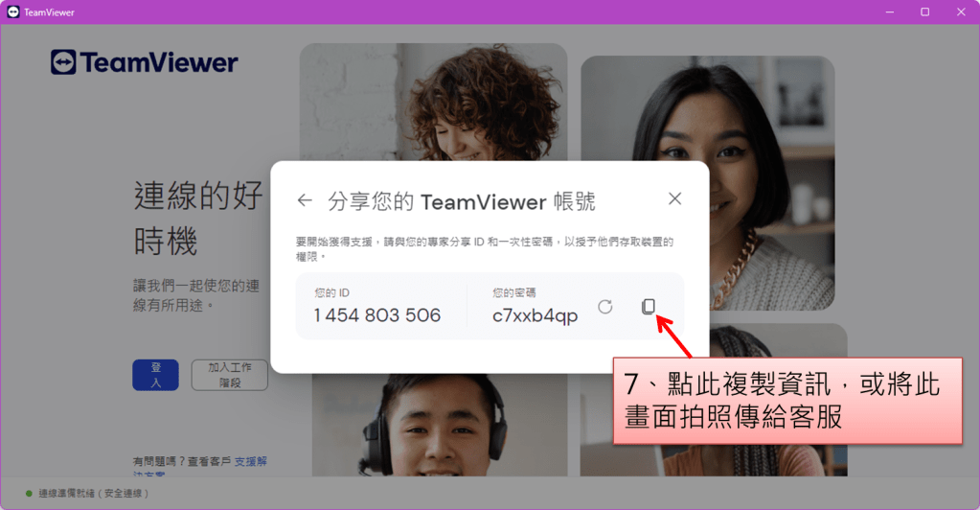Open the 支援解決方案 link

pos(251,462)
